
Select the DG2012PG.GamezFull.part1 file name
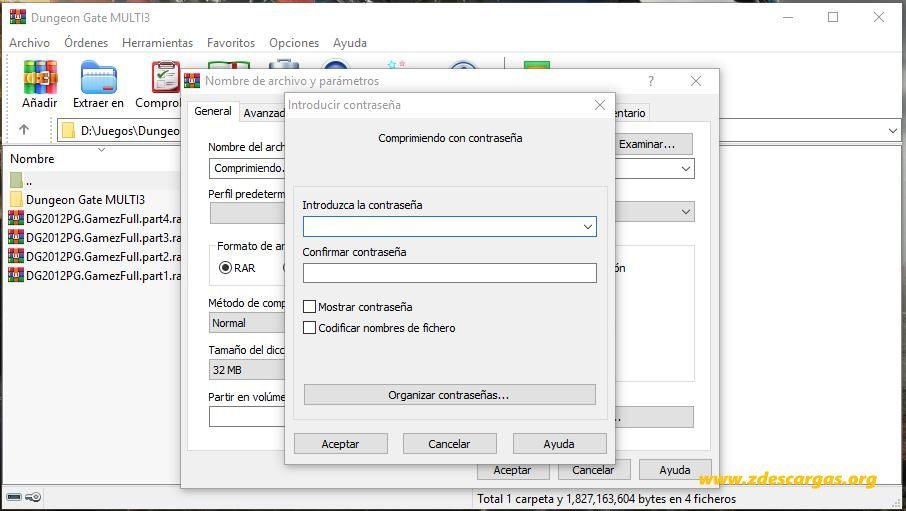[103, 275]
